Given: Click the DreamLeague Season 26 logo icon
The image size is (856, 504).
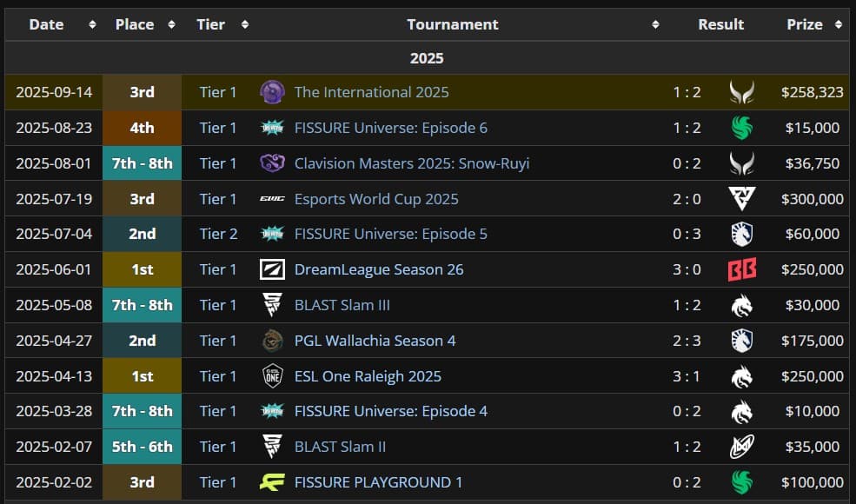Looking at the screenshot, I should pos(272,269).
